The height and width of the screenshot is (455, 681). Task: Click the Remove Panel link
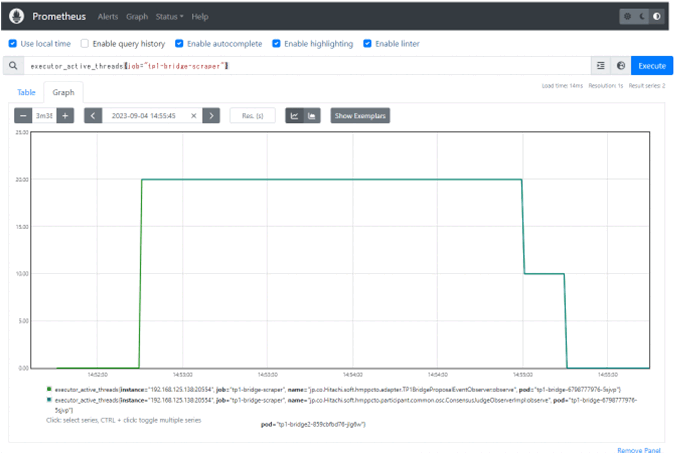pos(639,450)
